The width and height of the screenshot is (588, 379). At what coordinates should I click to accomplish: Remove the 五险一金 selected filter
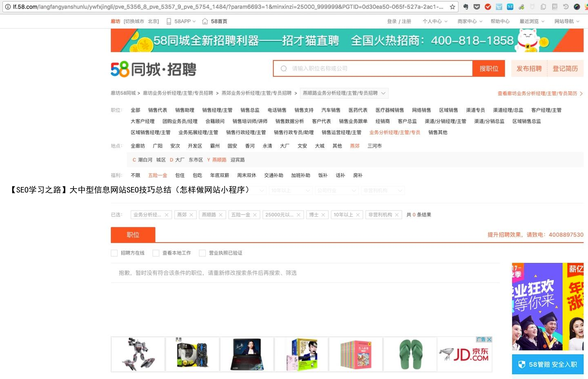click(255, 215)
